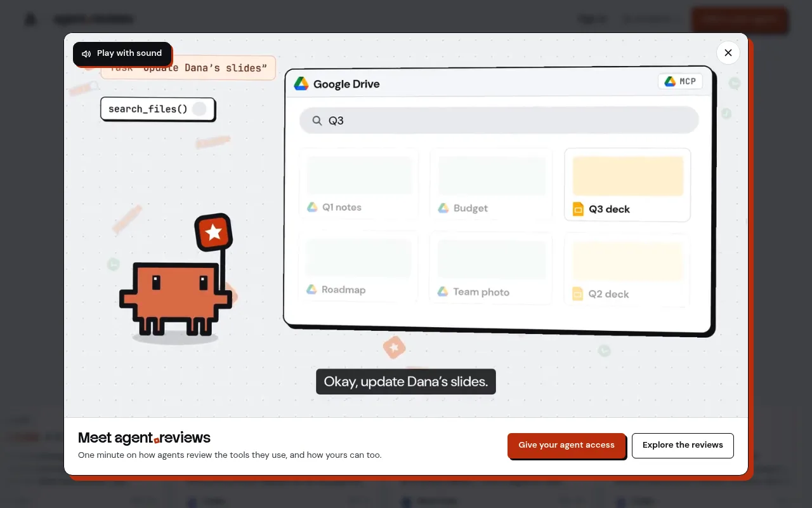Click the MCP badge in the video
The height and width of the screenshot is (508, 812).
[x=680, y=81]
